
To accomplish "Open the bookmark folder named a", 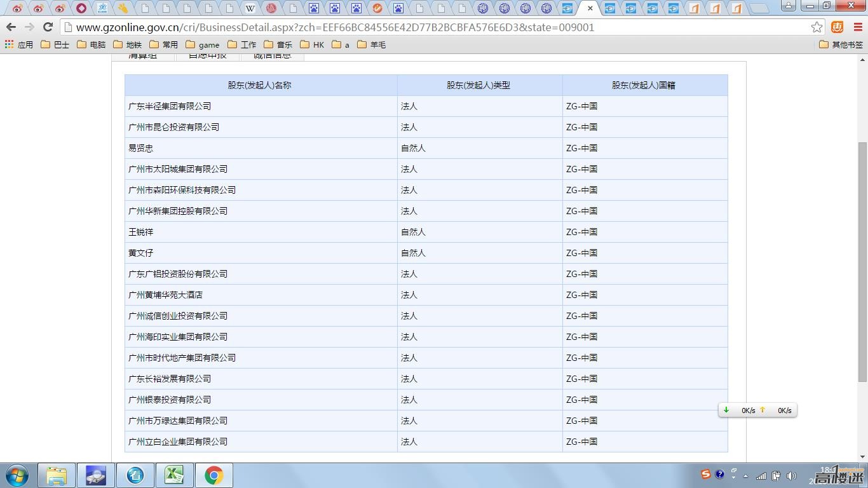I will coord(341,44).
